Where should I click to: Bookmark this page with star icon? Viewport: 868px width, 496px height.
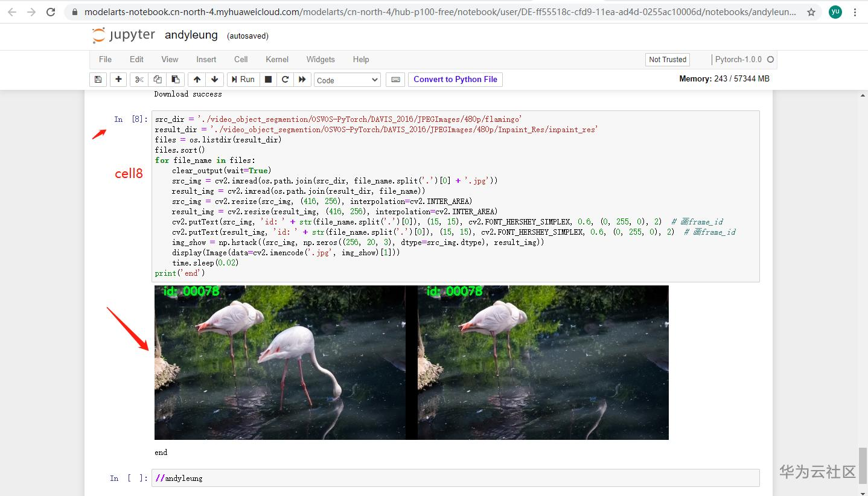[x=811, y=12]
